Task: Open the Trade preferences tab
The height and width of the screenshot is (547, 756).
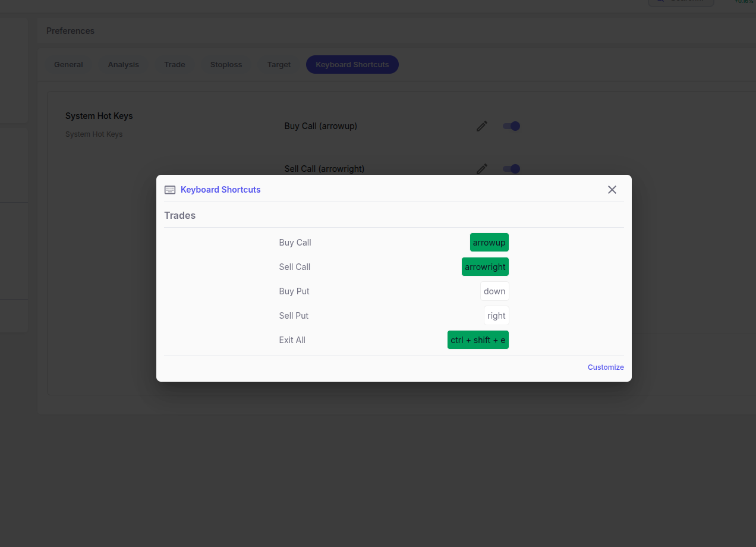Action: [175, 65]
